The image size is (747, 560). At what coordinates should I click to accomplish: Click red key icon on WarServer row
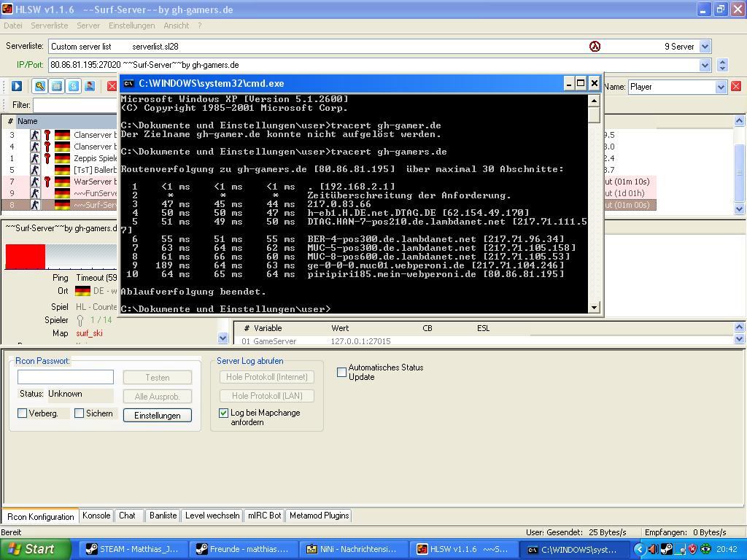click(x=47, y=182)
